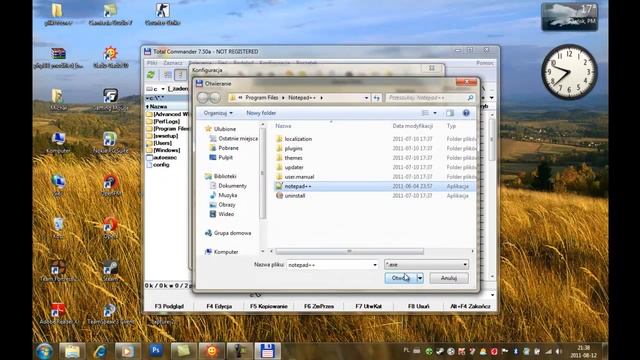The width and height of the screenshot is (640, 360).
Task: Click the Total Commander floppy taskbar icon
Action: 267,351
